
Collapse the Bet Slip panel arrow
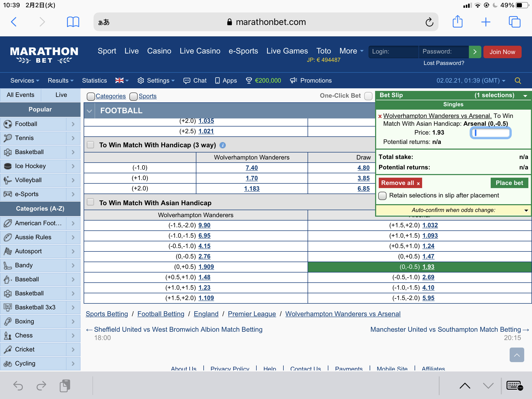pos(525,96)
